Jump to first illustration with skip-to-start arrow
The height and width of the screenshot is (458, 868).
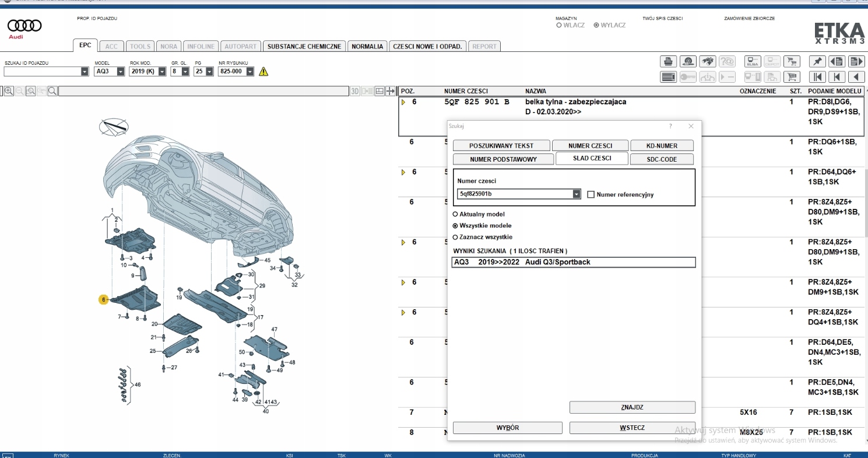(x=817, y=76)
